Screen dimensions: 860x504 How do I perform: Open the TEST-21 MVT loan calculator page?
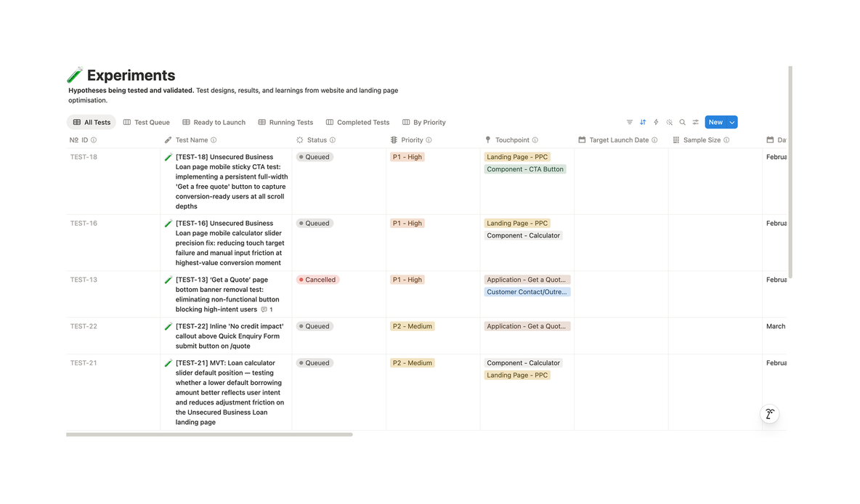tap(230, 393)
